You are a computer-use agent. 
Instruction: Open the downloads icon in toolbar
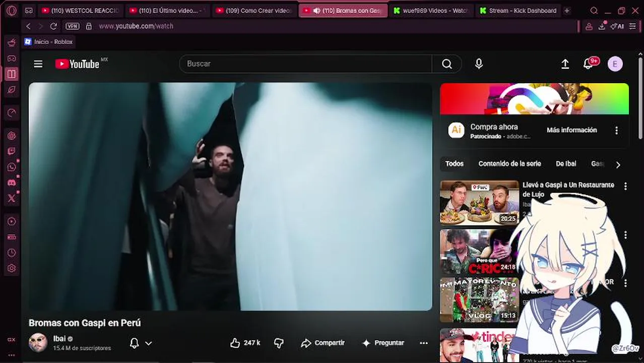click(x=601, y=26)
